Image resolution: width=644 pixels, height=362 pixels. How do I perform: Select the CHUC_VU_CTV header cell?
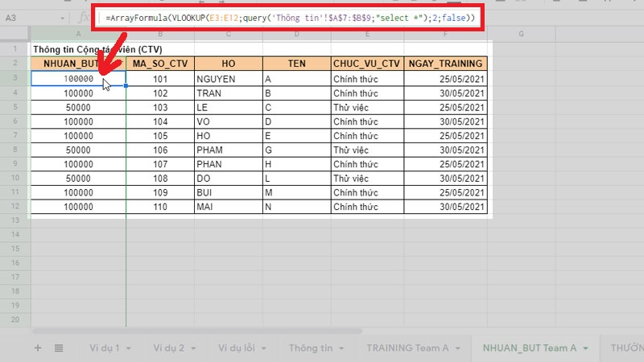coord(367,63)
